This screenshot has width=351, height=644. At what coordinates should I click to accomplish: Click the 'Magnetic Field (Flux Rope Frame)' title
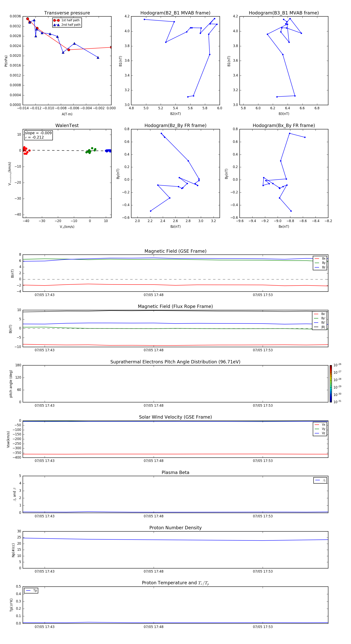click(x=175, y=307)
